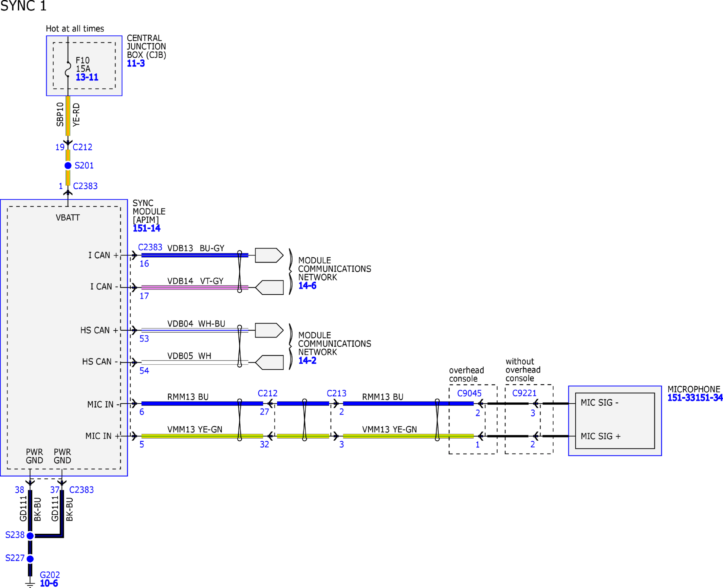Click the S201 splice dot

click(x=68, y=166)
